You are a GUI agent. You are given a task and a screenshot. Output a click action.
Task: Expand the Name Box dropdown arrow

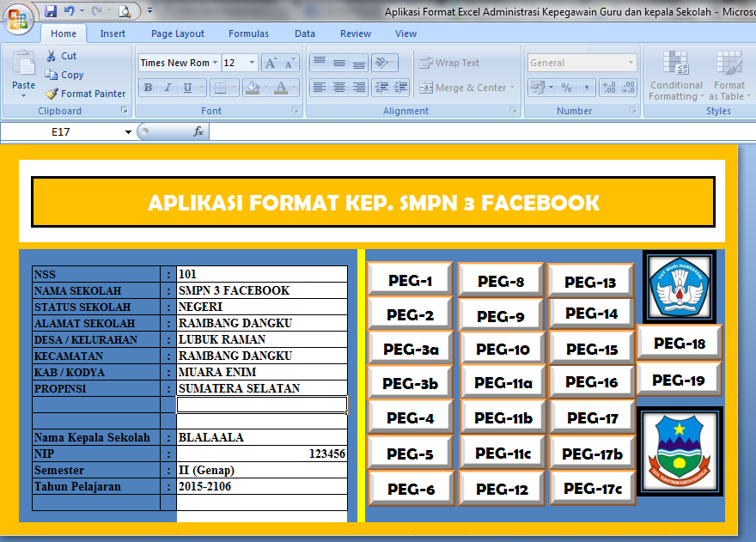click(x=128, y=132)
